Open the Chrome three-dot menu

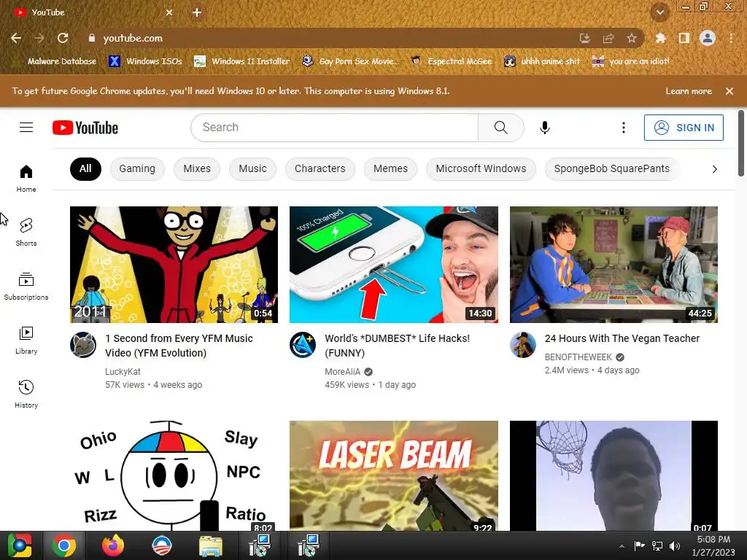pyautogui.click(x=731, y=38)
